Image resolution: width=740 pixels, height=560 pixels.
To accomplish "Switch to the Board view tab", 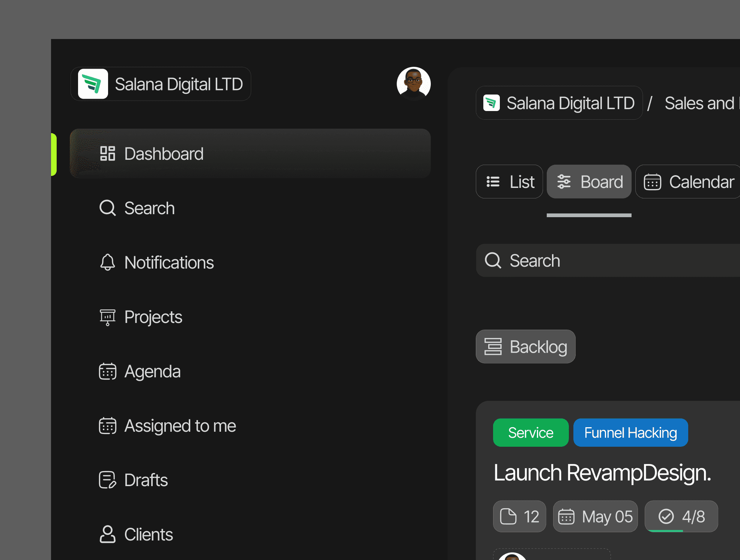I will 589,182.
